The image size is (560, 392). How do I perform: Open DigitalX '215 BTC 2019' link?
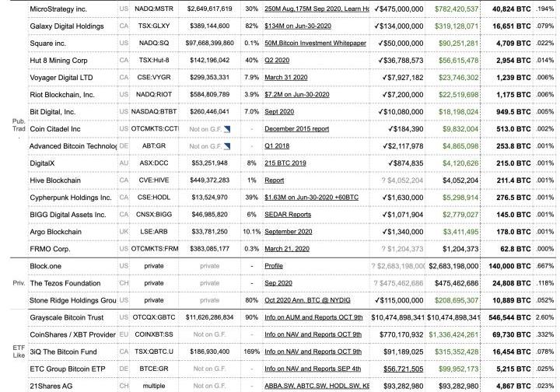pyautogui.click(x=285, y=163)
